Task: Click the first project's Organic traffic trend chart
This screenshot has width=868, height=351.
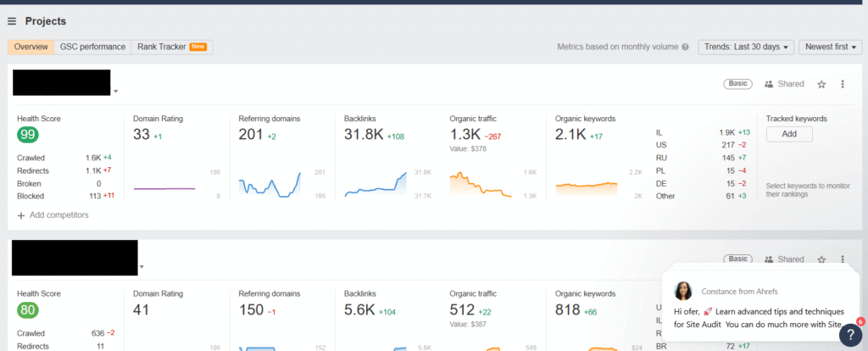Action: pyautogui.click(x=481, y=184)
